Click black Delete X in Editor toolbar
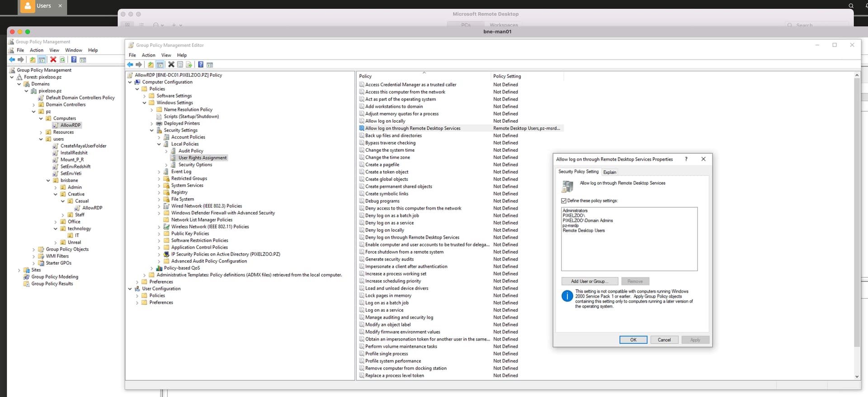The height and width of the screenshot is (397, 868). point(171,65)
